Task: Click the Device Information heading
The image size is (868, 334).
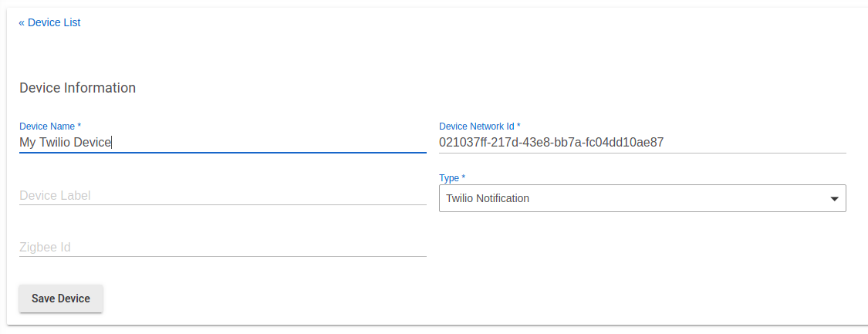Action: pos(77,88)
